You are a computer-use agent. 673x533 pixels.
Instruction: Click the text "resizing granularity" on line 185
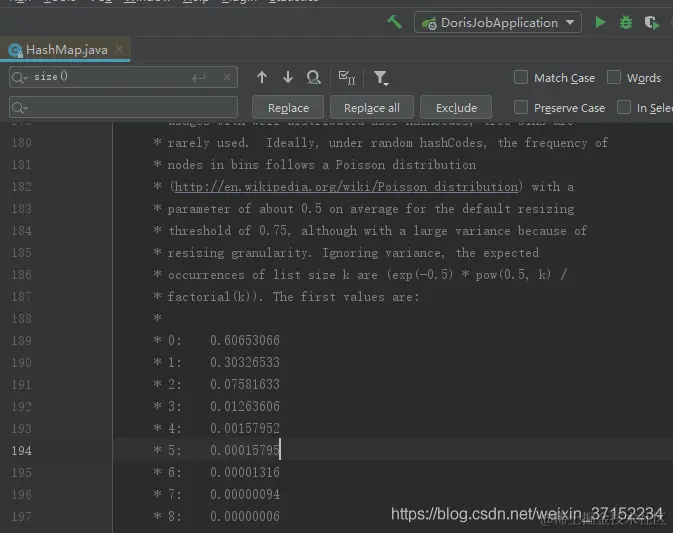pos(238,253)
